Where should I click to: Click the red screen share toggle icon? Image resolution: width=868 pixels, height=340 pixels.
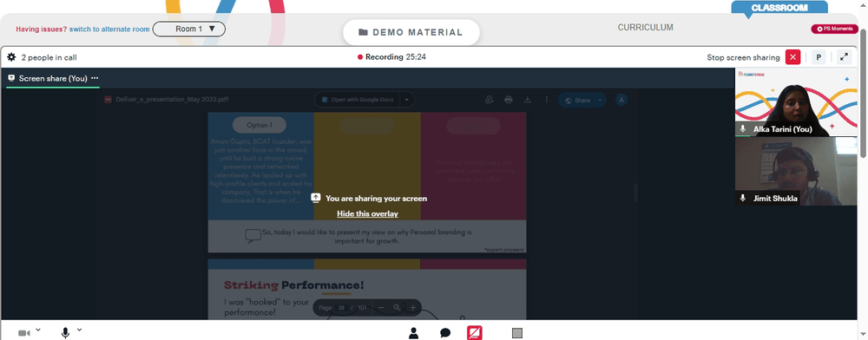pos(475,333)
